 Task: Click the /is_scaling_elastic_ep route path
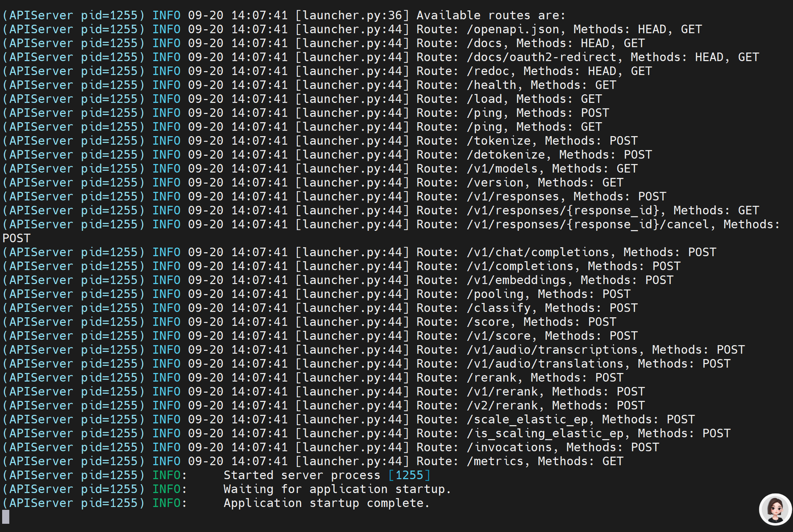tap(545, 433)
